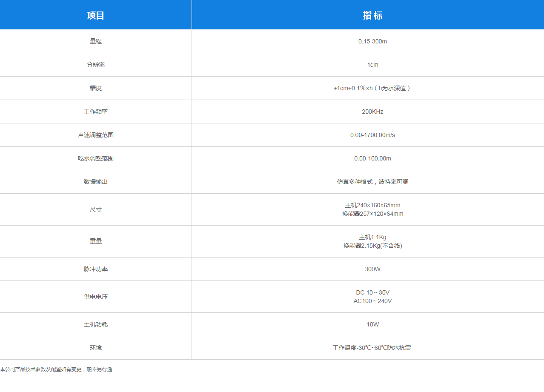The width and height of the screenshot is (544, 392).
Task: Select the 主机功耗 label
Action: [96, 324]
